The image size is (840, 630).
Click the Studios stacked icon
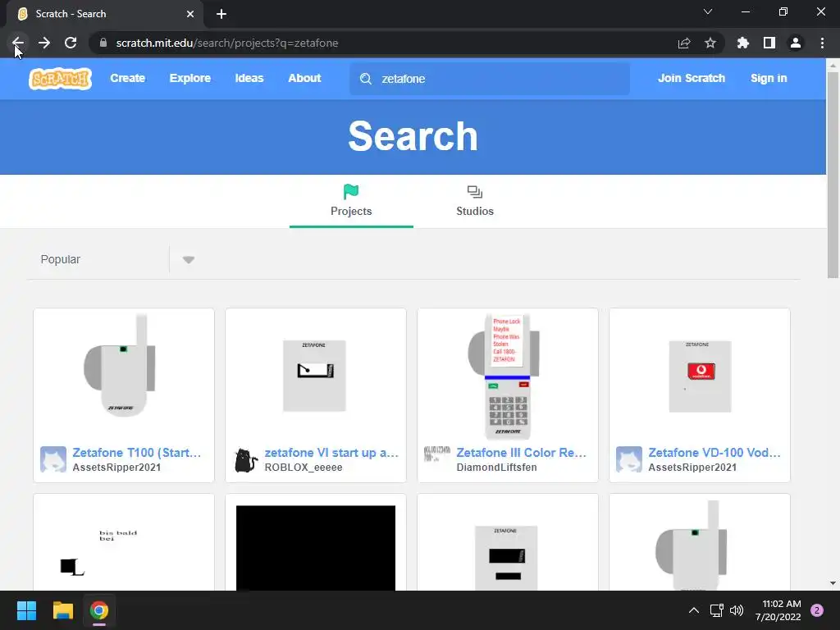(475, 192)
